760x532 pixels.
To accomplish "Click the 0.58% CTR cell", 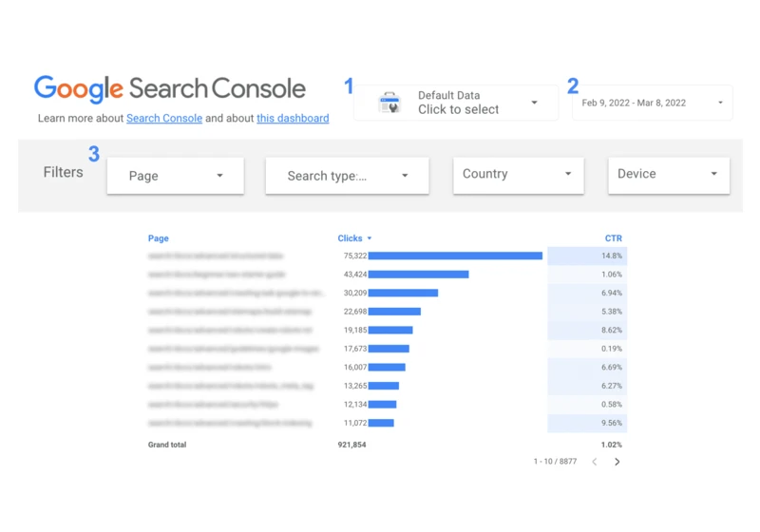I will click(x=587, y=404).
